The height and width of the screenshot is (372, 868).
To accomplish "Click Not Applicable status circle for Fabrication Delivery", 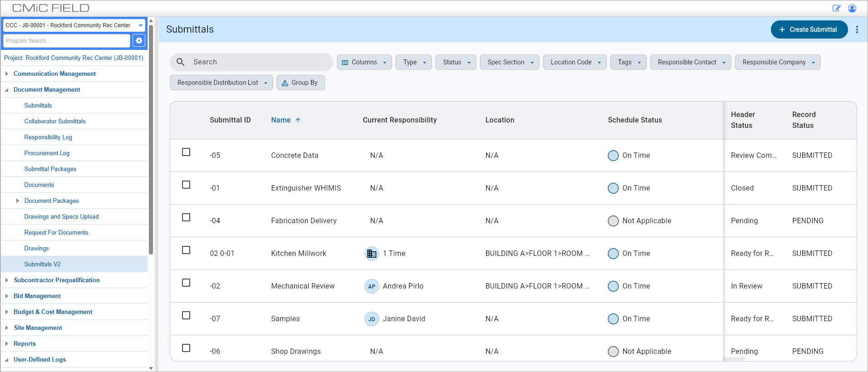I will [613, 221].
